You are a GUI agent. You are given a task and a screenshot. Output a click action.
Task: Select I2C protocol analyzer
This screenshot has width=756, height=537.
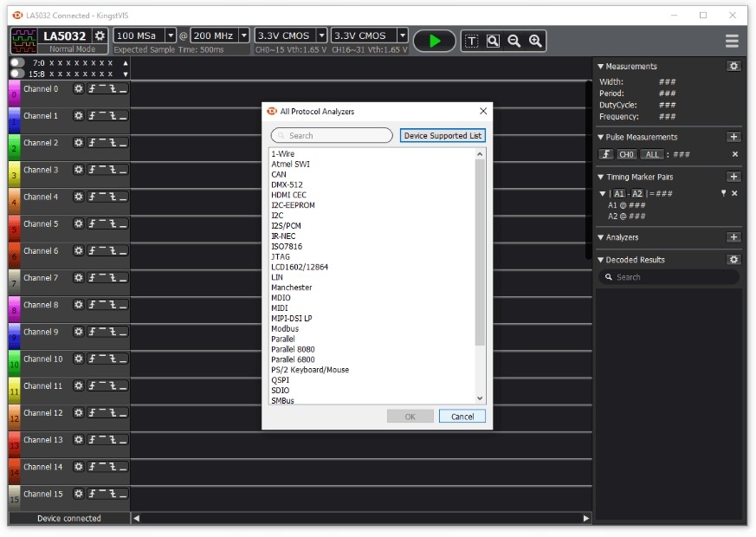(x=277, y=216)
